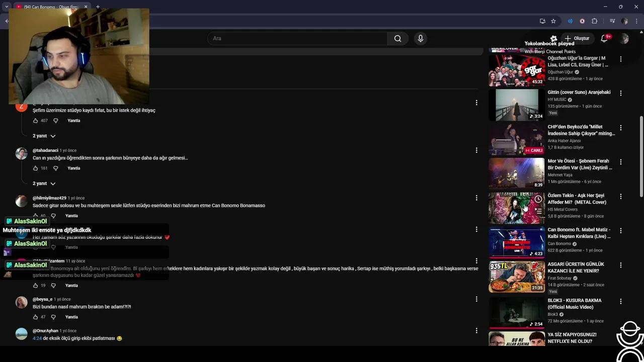644x362 pixels.
Task: Open options for BLOK3 - KUSURA BAKMA video
Action: 621,301
